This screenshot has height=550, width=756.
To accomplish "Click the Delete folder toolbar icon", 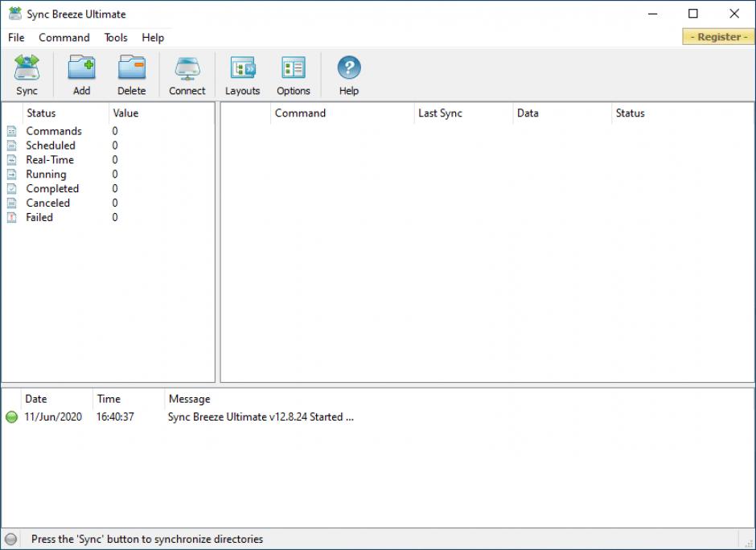I will (132, 67).
